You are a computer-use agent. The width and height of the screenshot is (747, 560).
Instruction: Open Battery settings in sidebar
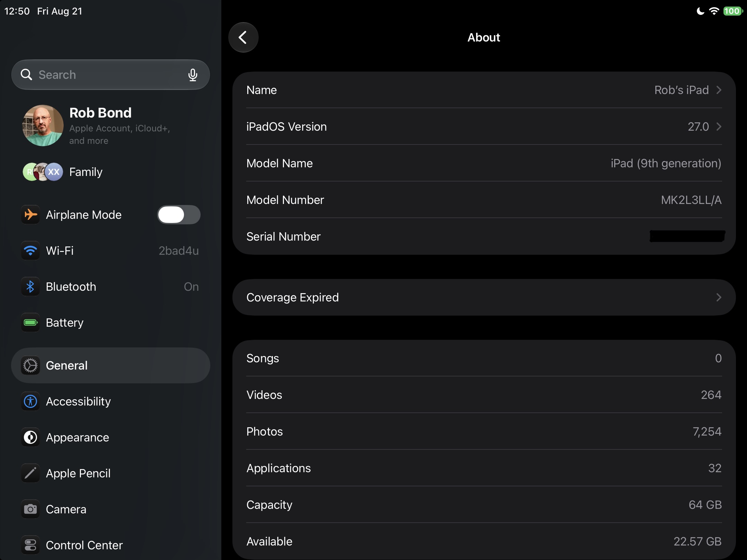pyautogui.click(x=111, y=323)
